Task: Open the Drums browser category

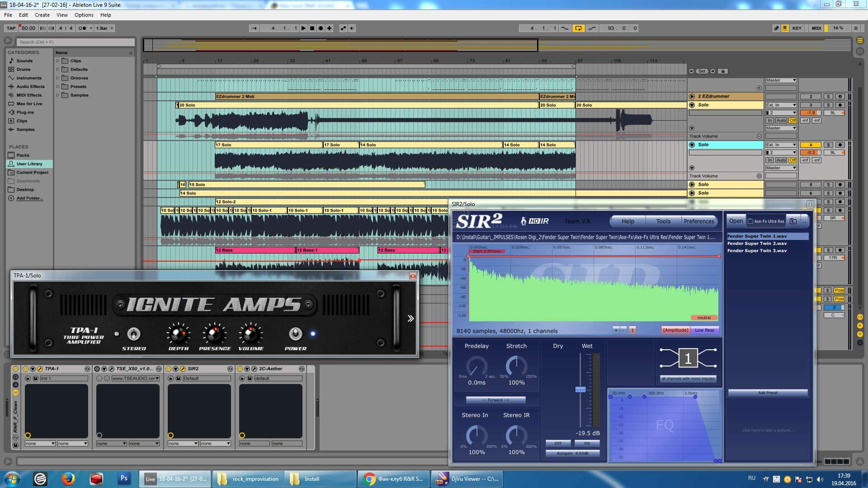Action: point(23,69)
